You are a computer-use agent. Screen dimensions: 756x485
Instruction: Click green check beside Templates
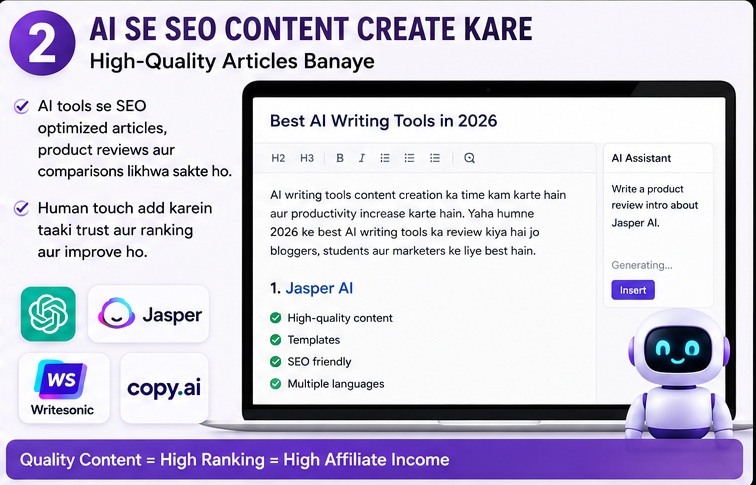point(276,340)
